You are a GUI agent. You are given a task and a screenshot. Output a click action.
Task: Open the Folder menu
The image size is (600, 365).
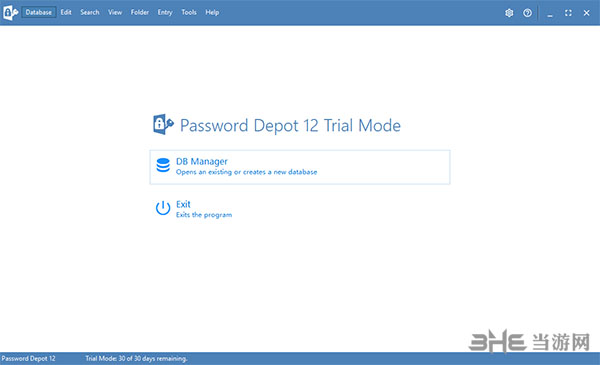140,12
